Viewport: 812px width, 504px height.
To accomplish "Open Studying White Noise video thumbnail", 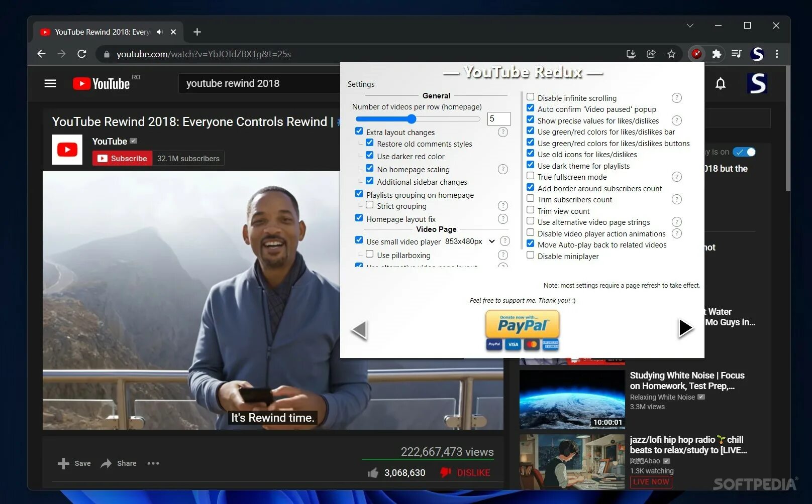I will 572,399.
